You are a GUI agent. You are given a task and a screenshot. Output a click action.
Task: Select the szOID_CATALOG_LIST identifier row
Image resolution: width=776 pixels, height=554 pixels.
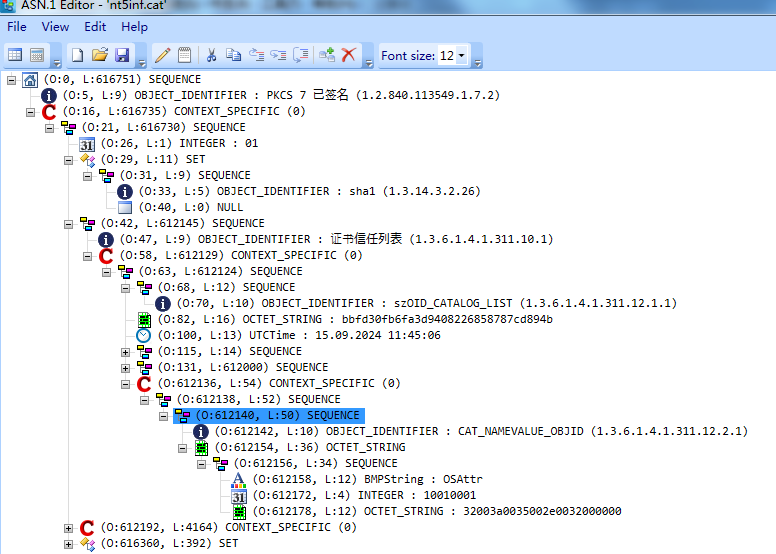(x=427, y=303)
